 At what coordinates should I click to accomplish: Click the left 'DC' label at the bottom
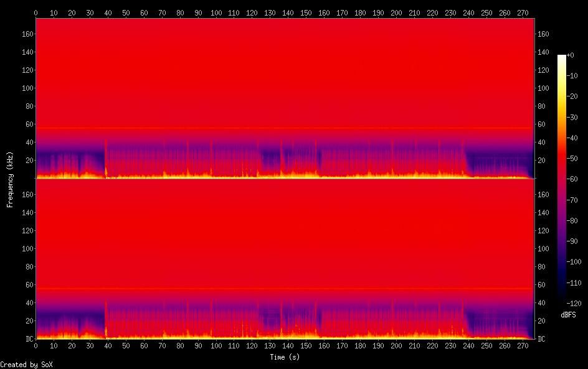[28, 339]
